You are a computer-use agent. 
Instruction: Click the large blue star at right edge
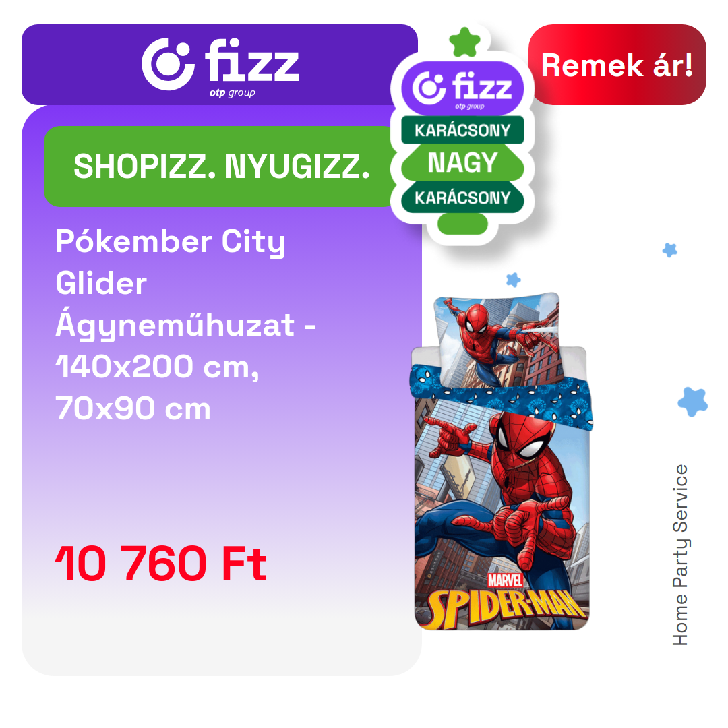pyautogui.click(x=692, y=401)
